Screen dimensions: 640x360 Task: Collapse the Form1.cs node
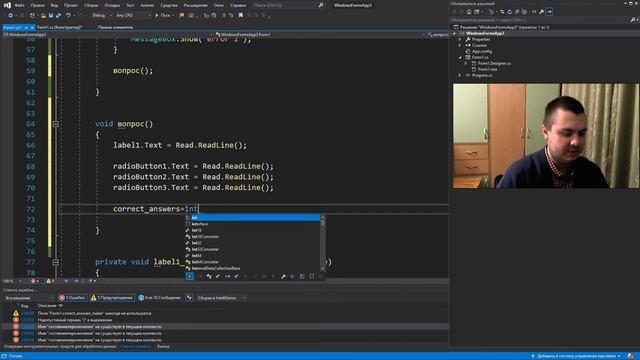point(460,58)
